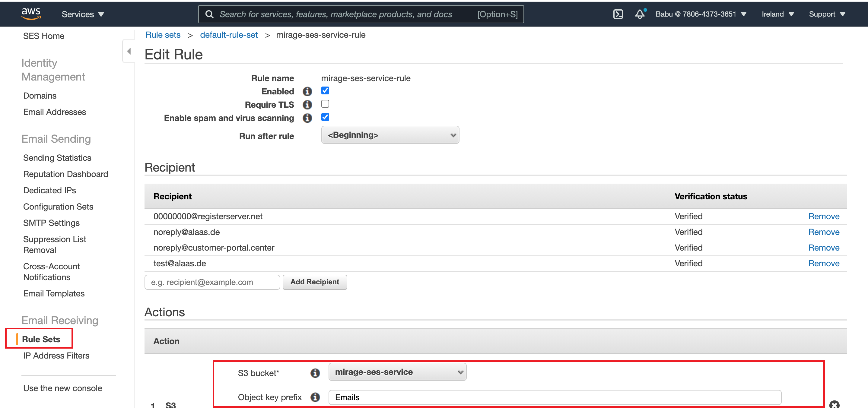The width and height of the screenshot is (868, 408).
Task: Open Suppression List Removal
Action: click(x=55, y=245)
